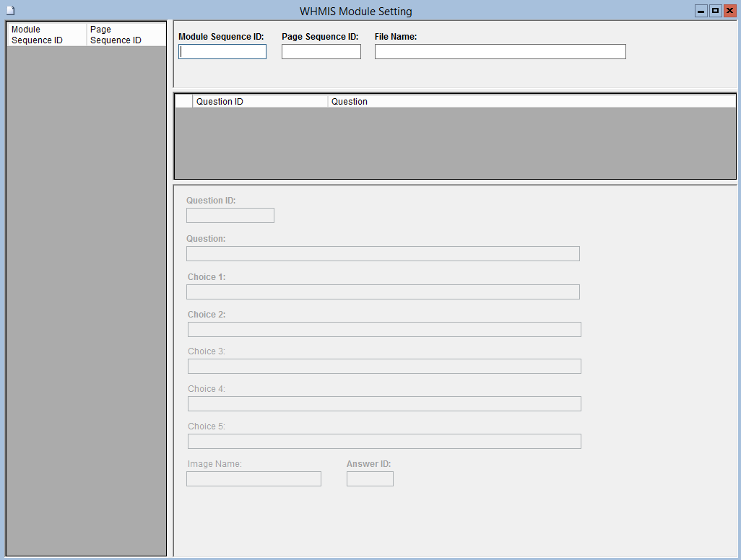Select the Choice 1 input box
The width and height of the screenshot is (741, 560).
click(383, 292)
